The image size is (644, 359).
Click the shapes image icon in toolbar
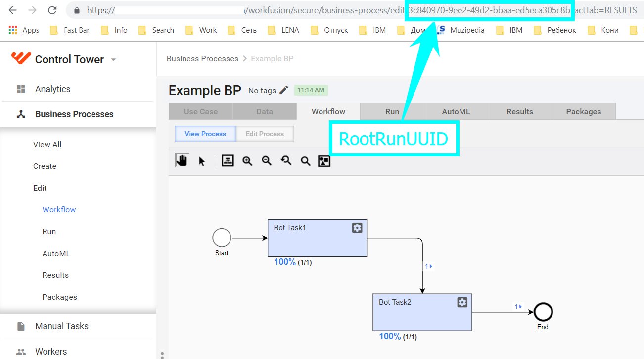(324, 161)
